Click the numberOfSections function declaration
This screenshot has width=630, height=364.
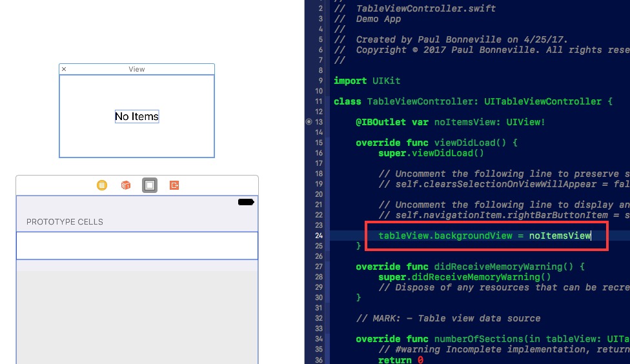(492, 339)
